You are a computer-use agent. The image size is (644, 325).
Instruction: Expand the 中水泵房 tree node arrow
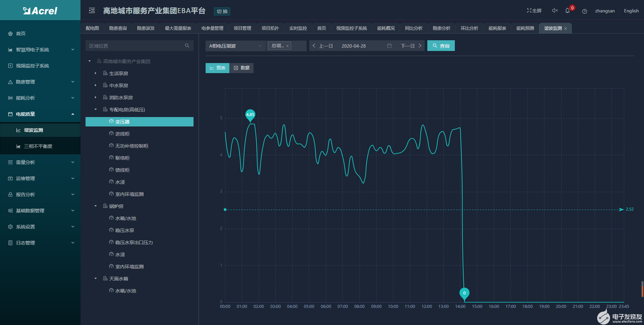pyautogui.click(x=96, y=85)
